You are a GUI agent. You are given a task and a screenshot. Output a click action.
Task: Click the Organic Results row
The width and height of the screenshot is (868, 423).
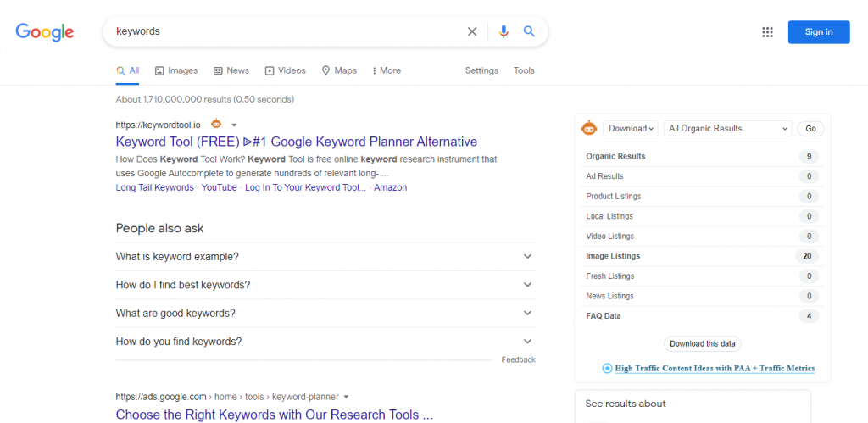[702, 157]
